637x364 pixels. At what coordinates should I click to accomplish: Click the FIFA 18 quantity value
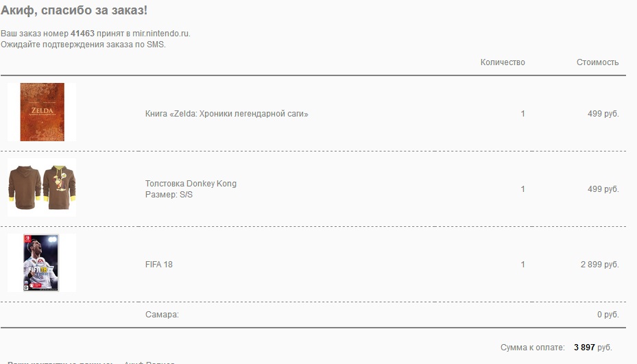click(522, 265)
